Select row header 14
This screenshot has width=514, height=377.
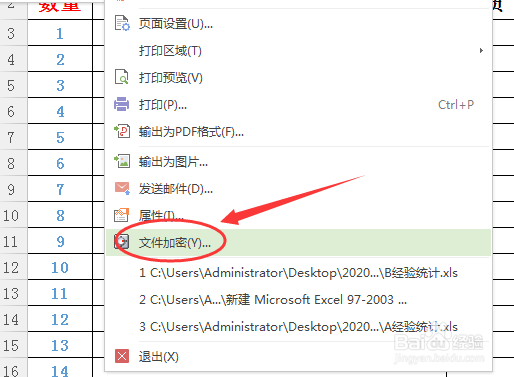13,319
